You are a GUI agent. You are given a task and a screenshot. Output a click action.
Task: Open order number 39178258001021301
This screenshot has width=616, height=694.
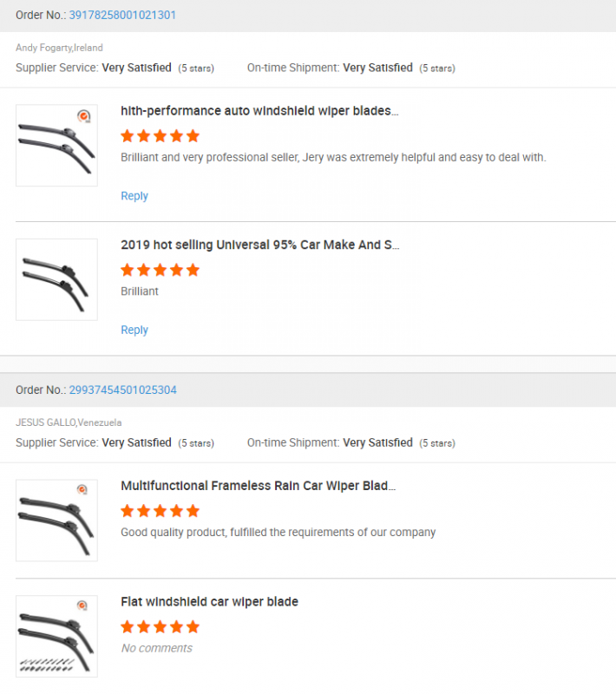[x=122, y=15]
